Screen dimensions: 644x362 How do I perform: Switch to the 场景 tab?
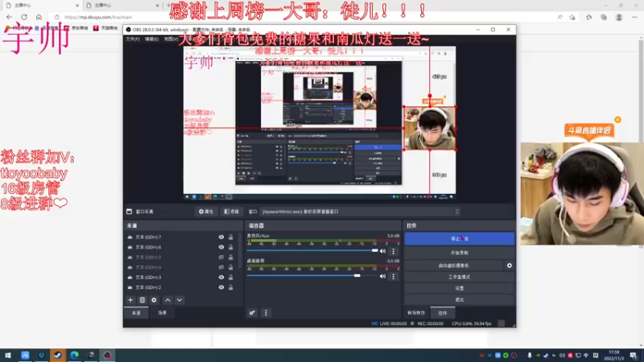163,313
